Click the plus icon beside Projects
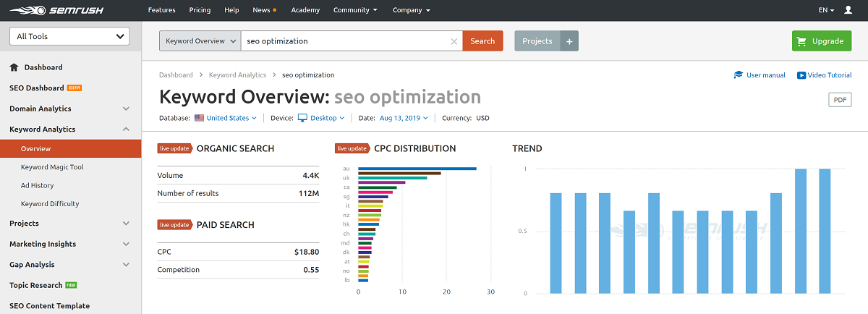This screenshot has height=314, width=868. [x=569, y=41]
